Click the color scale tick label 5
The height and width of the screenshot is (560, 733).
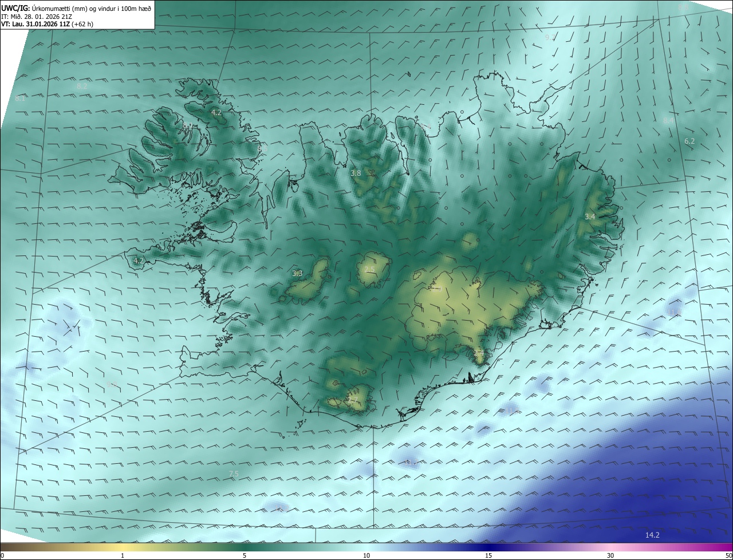(245, 555)
